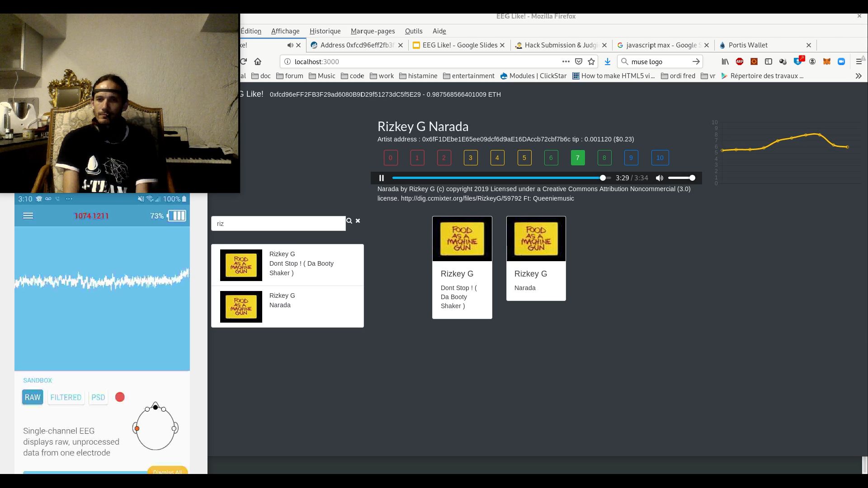
Task: Switch to EEG Like! Google Slides tab
Action: 459,45
